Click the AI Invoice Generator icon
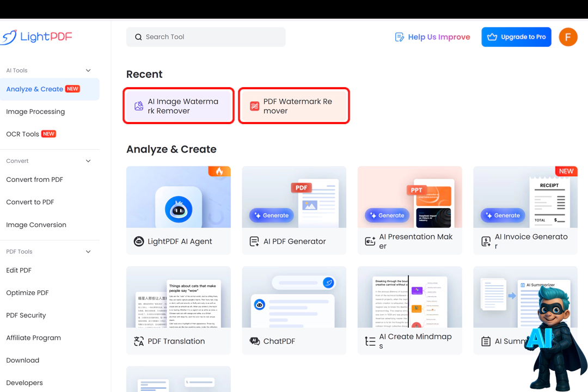This screenshot has height=392, width=588. pyautogui.click(x=486, y=242)
